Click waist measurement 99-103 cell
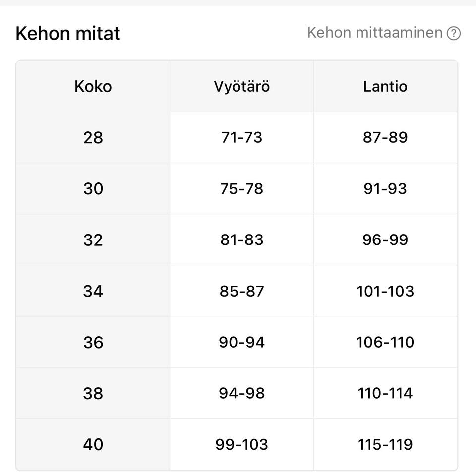This screenshot has height=475, width=476. point(241,444)
